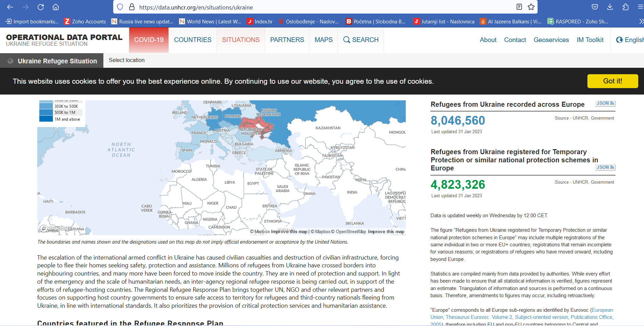Click the URL address bar field
Image resolution: width=644 pixels, height=326 pixels.
coord(305,7)
